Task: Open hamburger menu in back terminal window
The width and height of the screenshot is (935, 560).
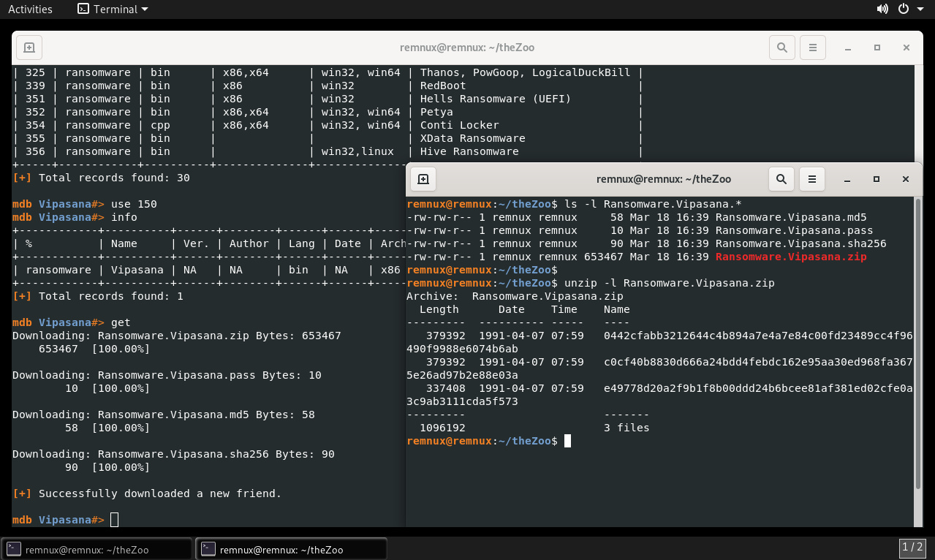Action: coord(812,48)
